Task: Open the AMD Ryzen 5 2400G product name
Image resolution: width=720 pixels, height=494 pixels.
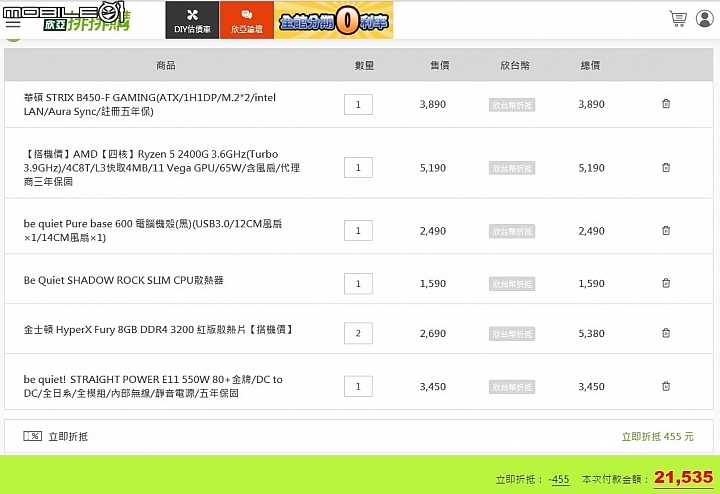Action: 162,168
